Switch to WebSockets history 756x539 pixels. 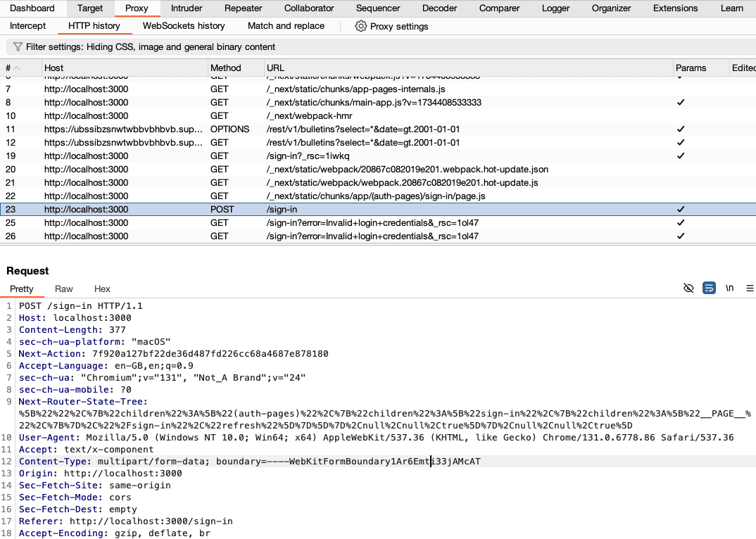pyautogui.click(x=183, y=25)
